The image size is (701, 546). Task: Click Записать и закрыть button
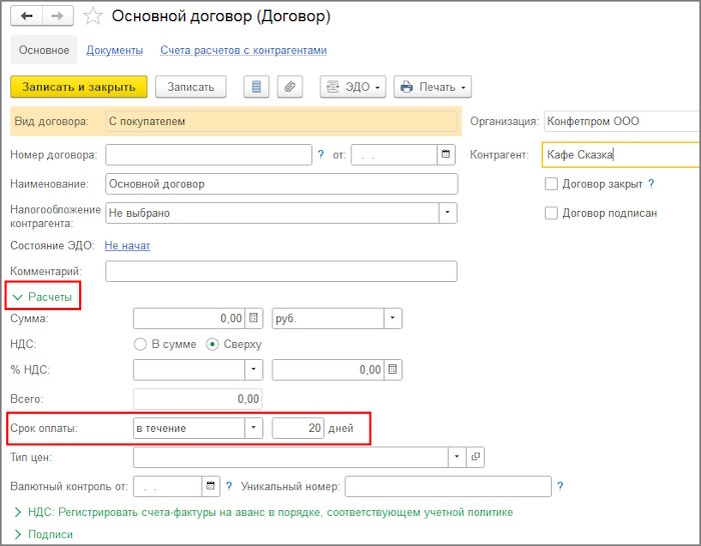tap(79, 87)
